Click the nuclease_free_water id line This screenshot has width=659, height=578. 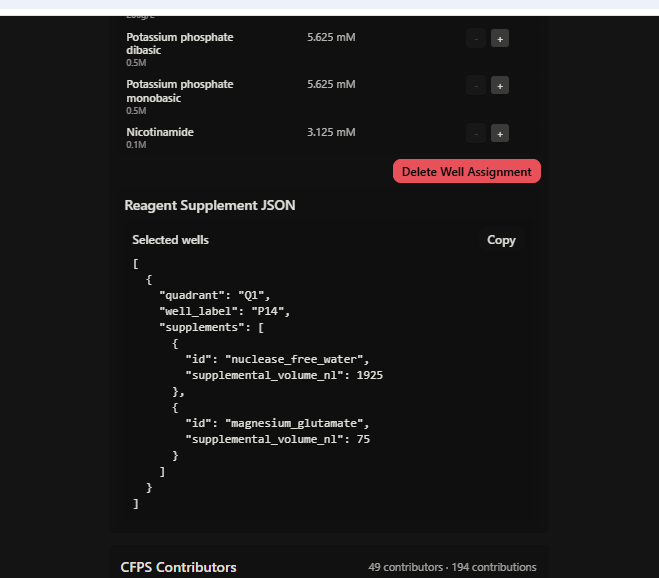pyautogui.click(x=277, y=359)
